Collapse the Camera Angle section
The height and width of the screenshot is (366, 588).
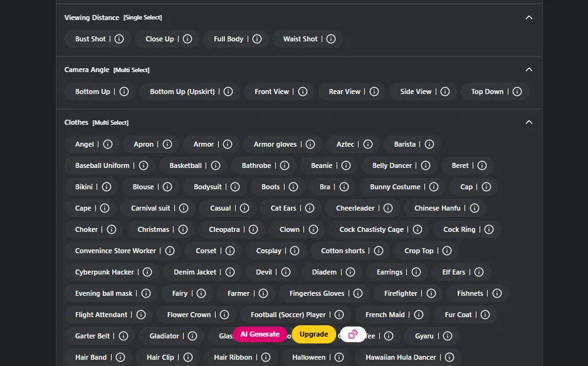pos(529,70)
